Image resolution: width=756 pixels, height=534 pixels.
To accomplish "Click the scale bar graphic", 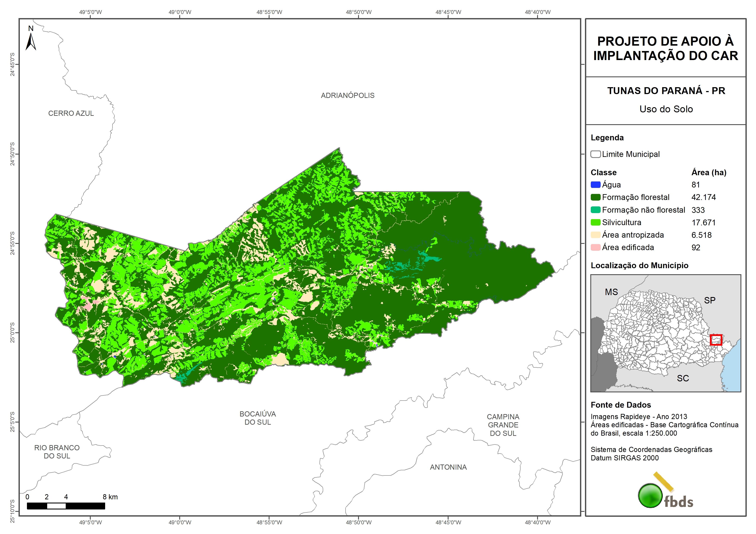I will tap(66, 506).
